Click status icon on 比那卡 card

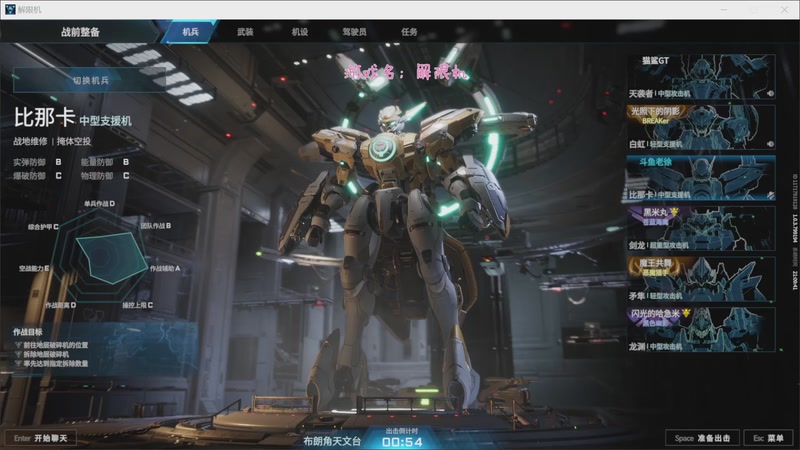click(x=770, y=195)
